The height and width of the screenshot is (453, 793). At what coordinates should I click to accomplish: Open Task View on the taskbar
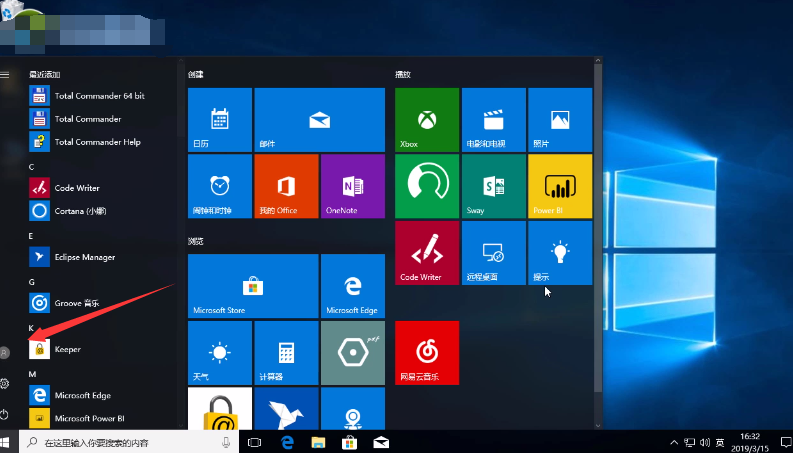[254, 442]
